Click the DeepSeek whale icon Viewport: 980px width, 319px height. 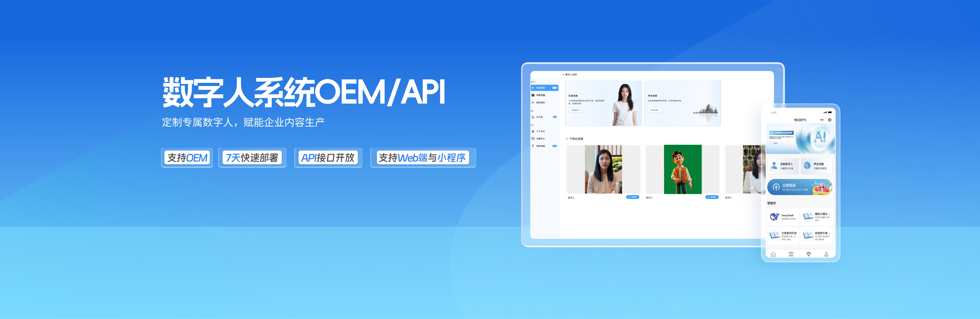pyautogui.click(x=775, y=217)
